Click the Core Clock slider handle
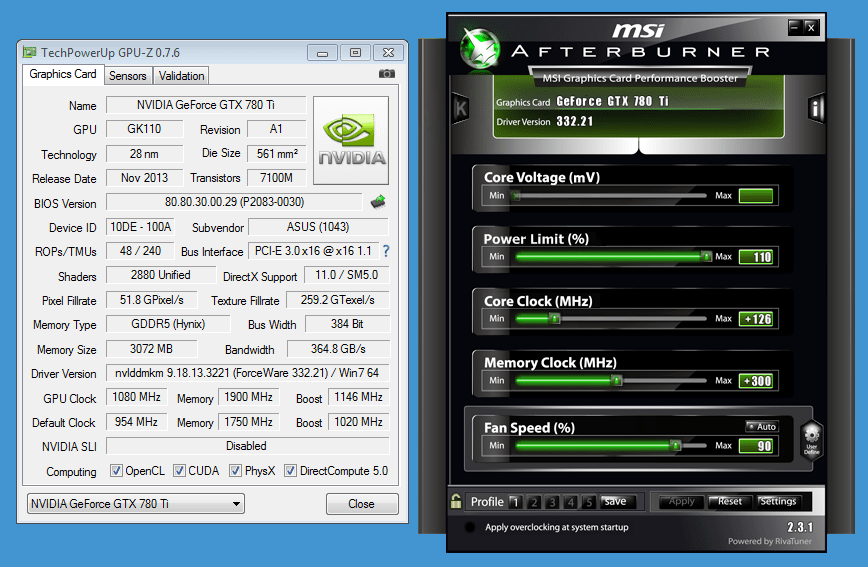The image size is (868, 567). point(554,319)
